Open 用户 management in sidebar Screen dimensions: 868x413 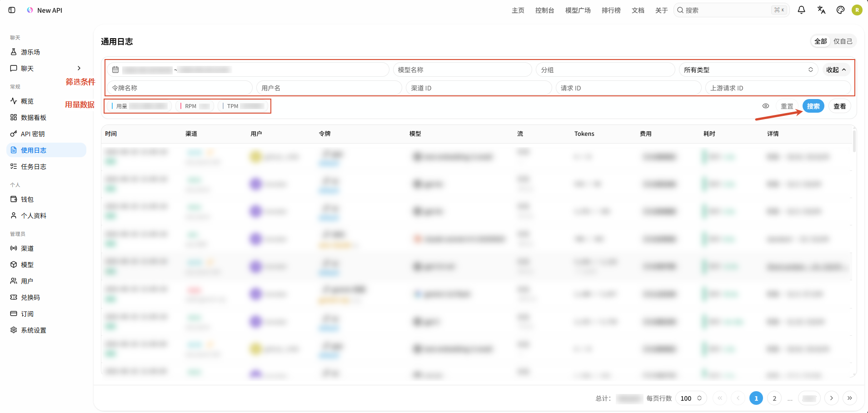click(46, 281)
